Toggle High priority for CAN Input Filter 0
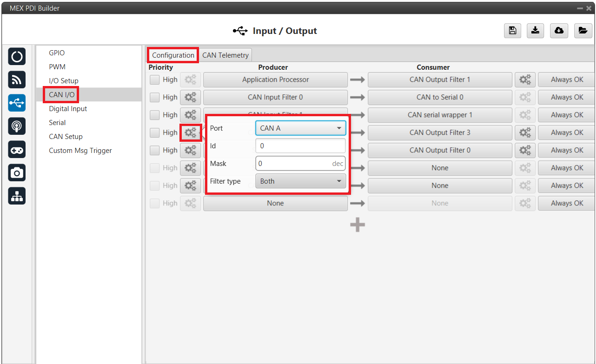The height and width of the screenshot is (364, 596). click(154, 98)
